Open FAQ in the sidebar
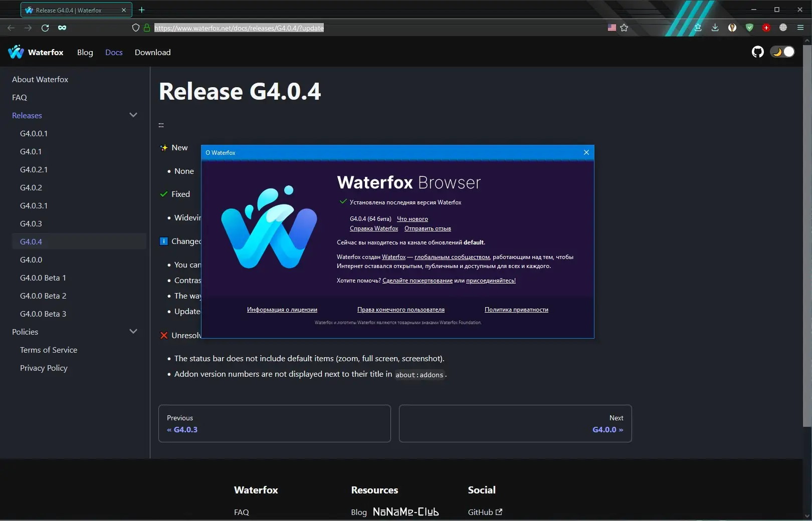This screenshot has width=812, height=521. pos(20,98)
